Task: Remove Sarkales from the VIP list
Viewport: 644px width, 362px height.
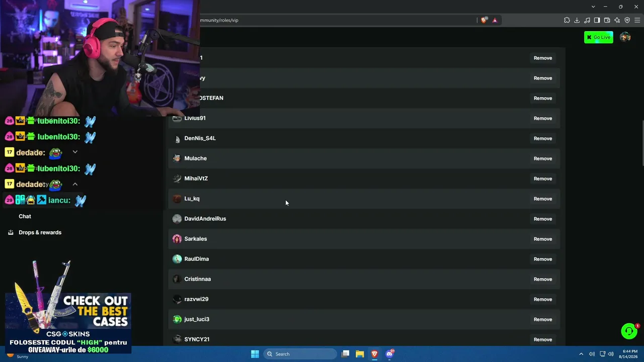Action: (x=543, y=239)
